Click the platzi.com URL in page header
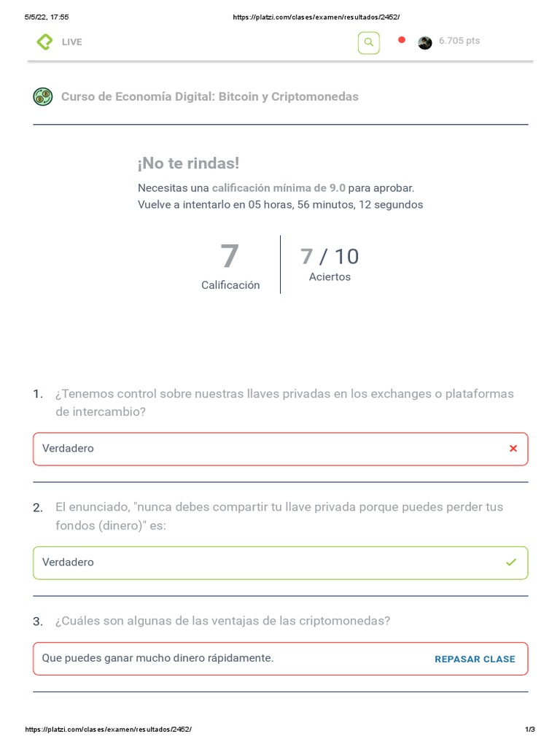This screenshot has width=560, height=747. click(x=316, y=18)
